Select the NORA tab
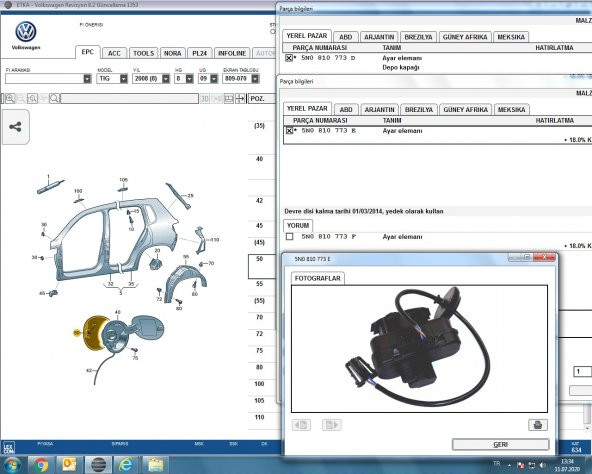 173,53
